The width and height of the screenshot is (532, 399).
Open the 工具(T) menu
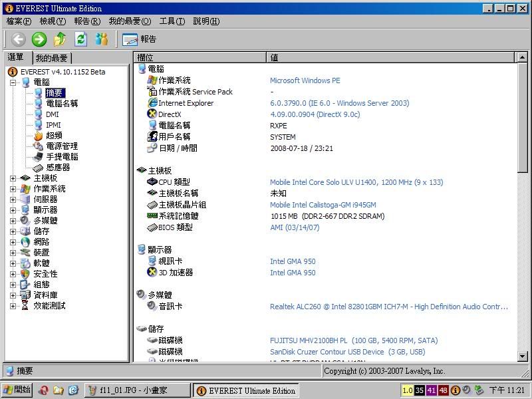point(172,21)
